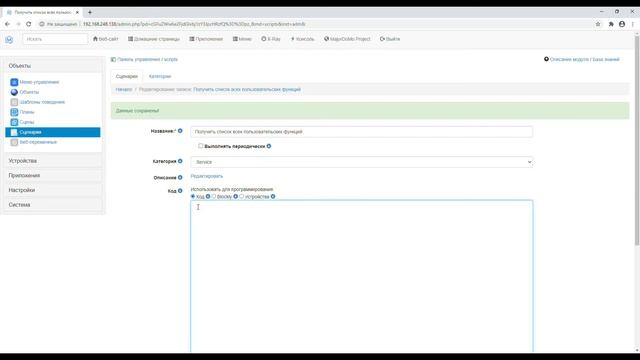Click info icon next to Код label

180,191
